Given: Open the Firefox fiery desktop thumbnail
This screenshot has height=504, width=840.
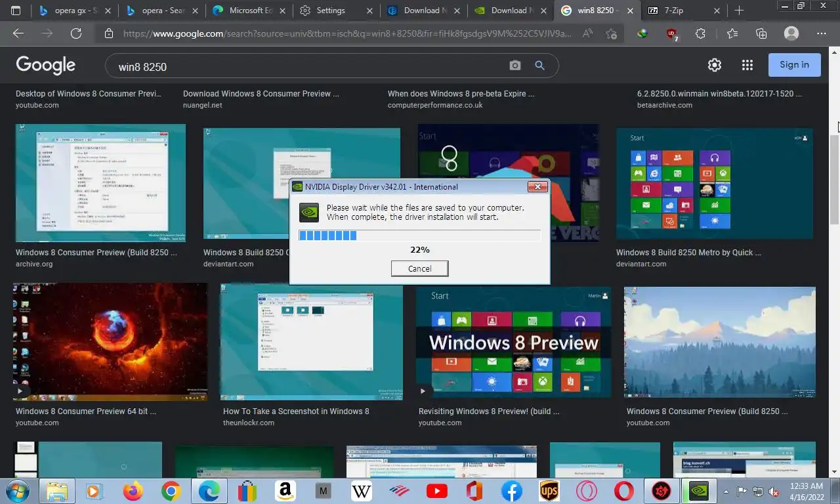Looking at the screenshot, I should coord(110,341).
